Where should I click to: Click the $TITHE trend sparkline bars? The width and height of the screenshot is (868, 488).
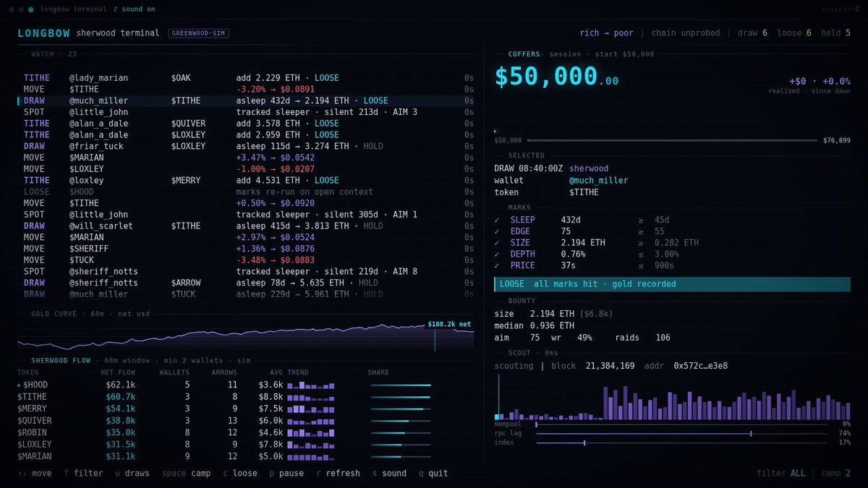pyautogui.click(x=311, y=397)
